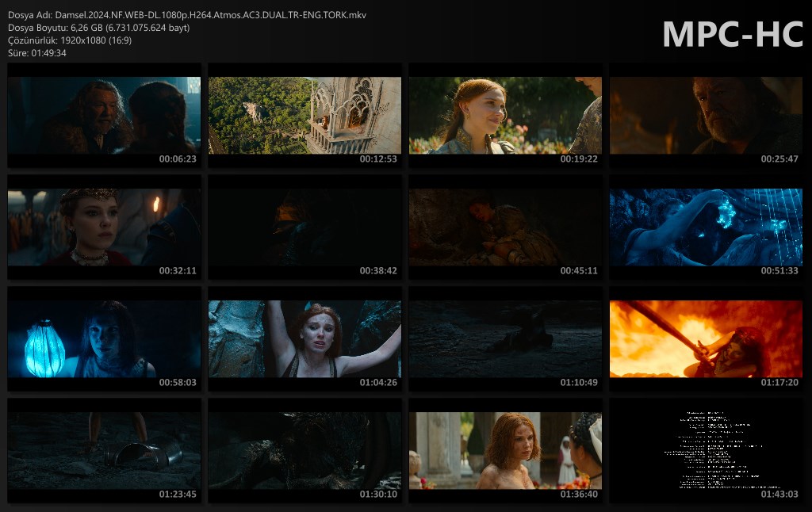Image resolution: width=812 pixels, height=512 pixels.
Task: Open the crowned girl thumbnail at 00:32:11
Action: pos(104,227)
